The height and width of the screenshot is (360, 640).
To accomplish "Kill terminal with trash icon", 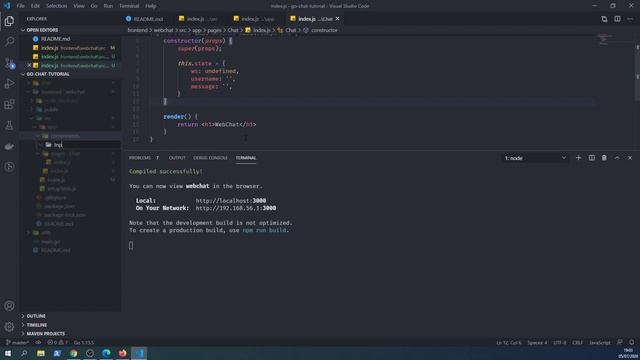I will click(604, 158).
